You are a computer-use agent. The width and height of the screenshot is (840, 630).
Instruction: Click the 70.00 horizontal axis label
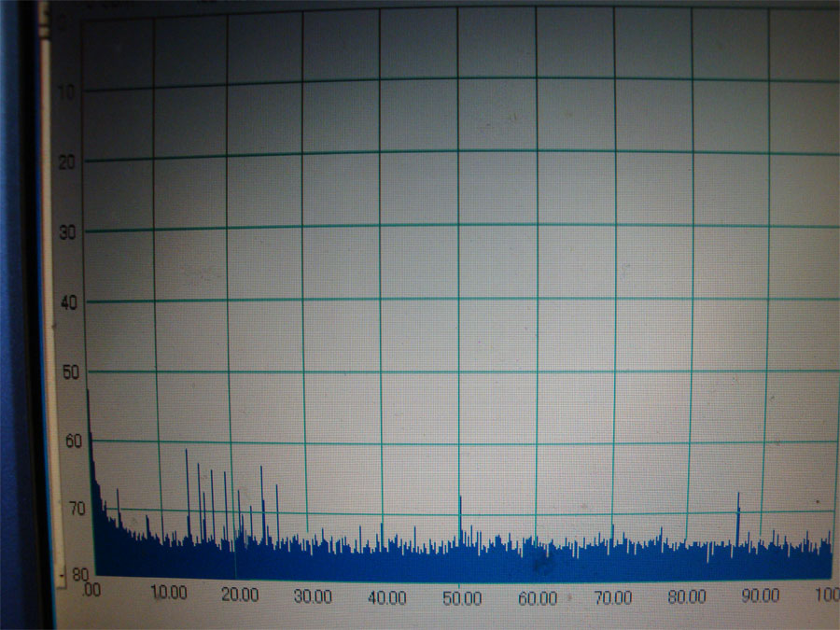[x=612, y=596]
